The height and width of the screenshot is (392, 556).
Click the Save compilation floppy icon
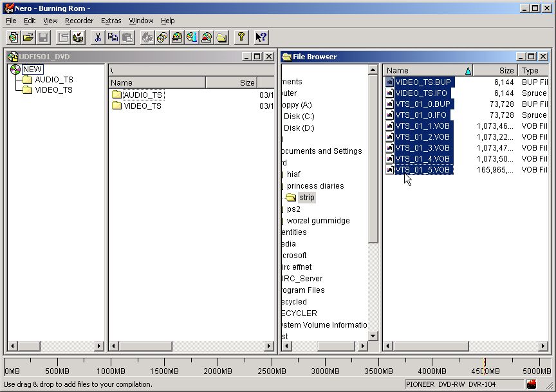(43, 37)
